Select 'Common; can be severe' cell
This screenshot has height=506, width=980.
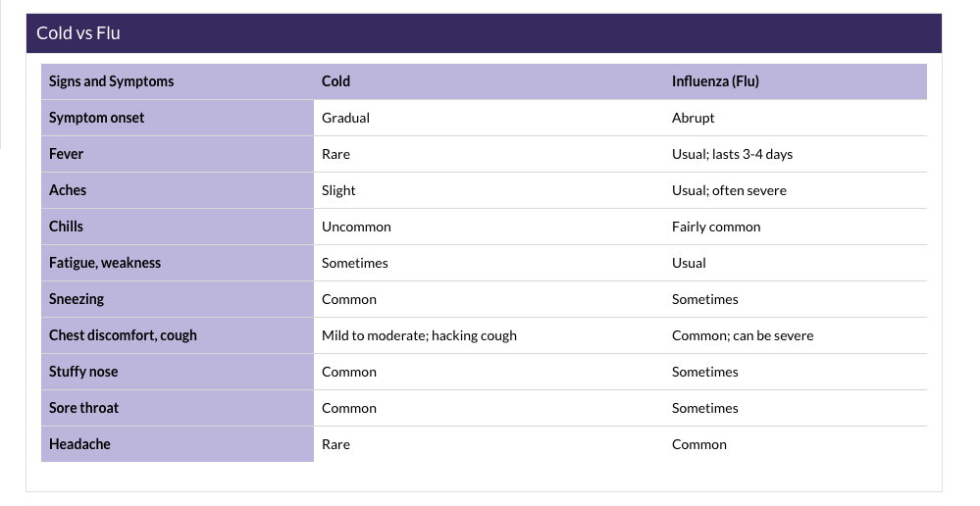(x=742, y=335)
